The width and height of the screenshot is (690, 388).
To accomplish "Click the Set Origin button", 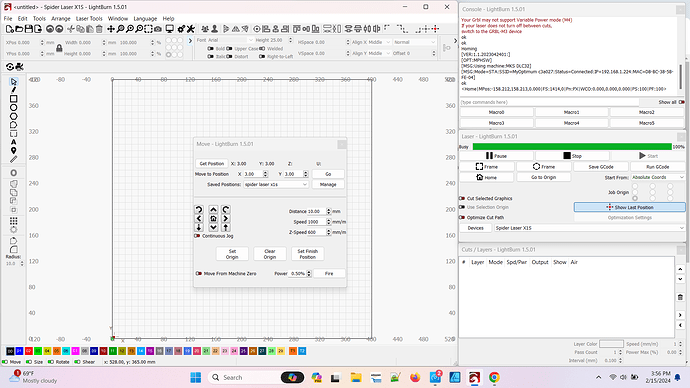I will point(232,254).
